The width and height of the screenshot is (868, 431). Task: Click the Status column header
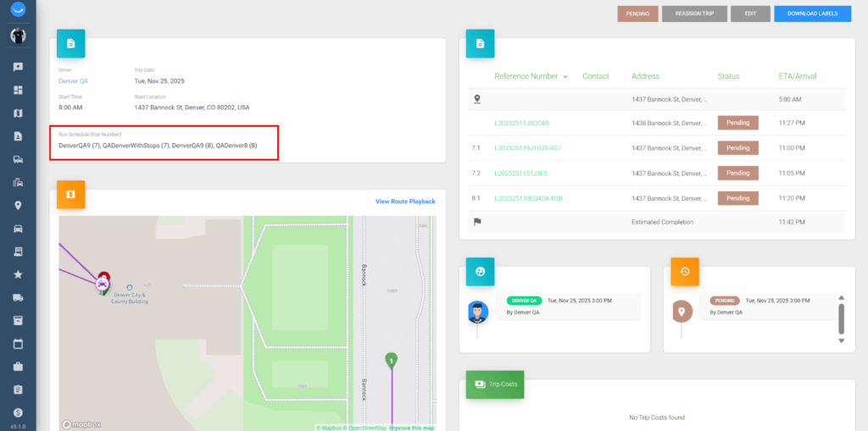pos(728,76)
